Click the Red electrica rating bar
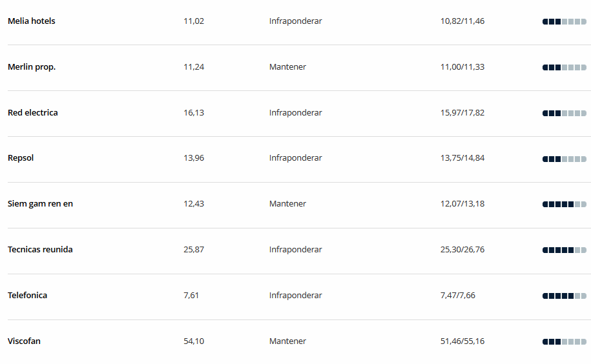591x364 pixels. click(x=565, y=114)
